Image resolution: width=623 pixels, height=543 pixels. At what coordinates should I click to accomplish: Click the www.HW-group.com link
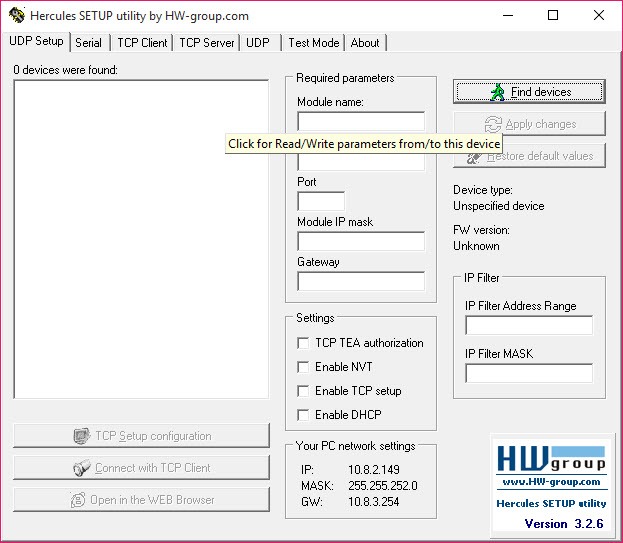point(551,482)
